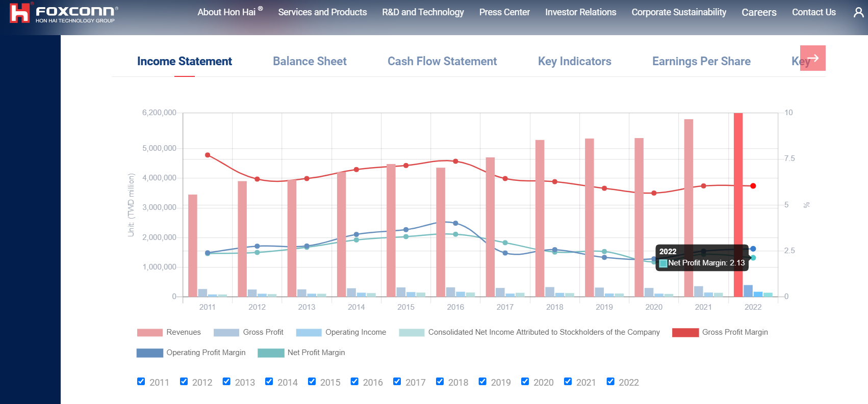Open Services and Products menu
The image size is (868, 404).
pyautogui.click(x=322, y=12)
